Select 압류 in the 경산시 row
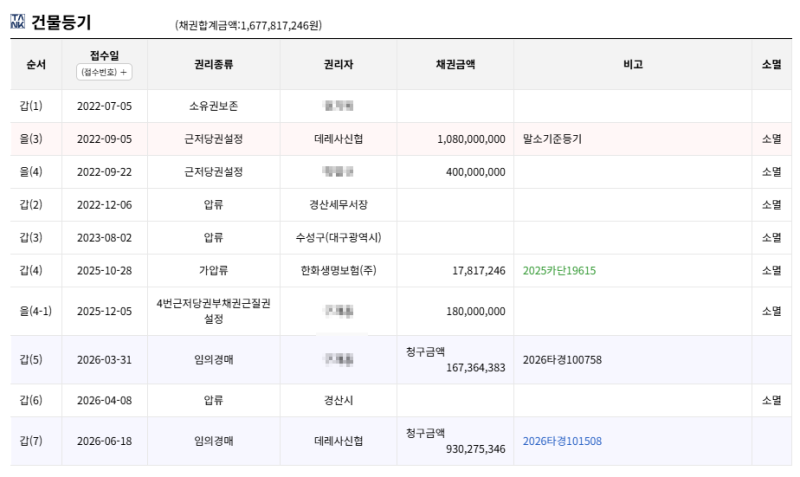 tap(214, 400)
